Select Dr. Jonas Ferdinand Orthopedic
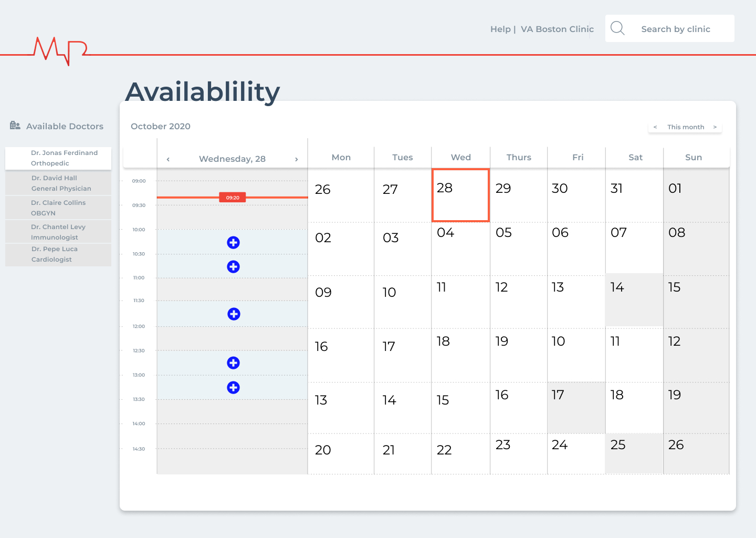This screenshot has height=538, width=756. coord(58,158)
